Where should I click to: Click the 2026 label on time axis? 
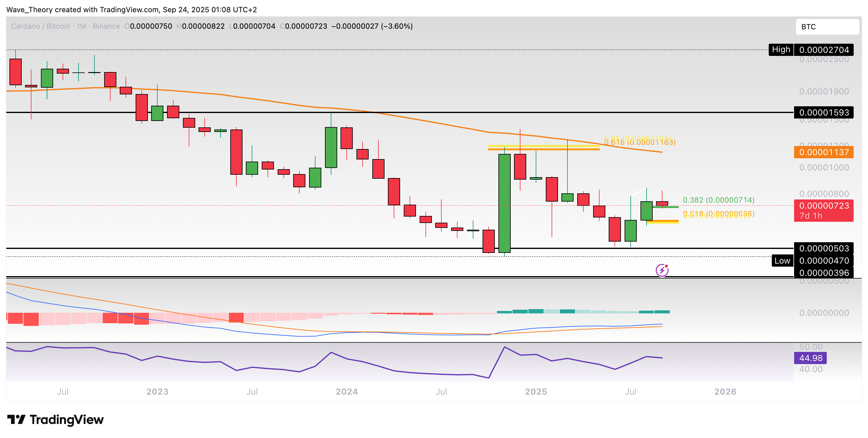coord(725,392)
